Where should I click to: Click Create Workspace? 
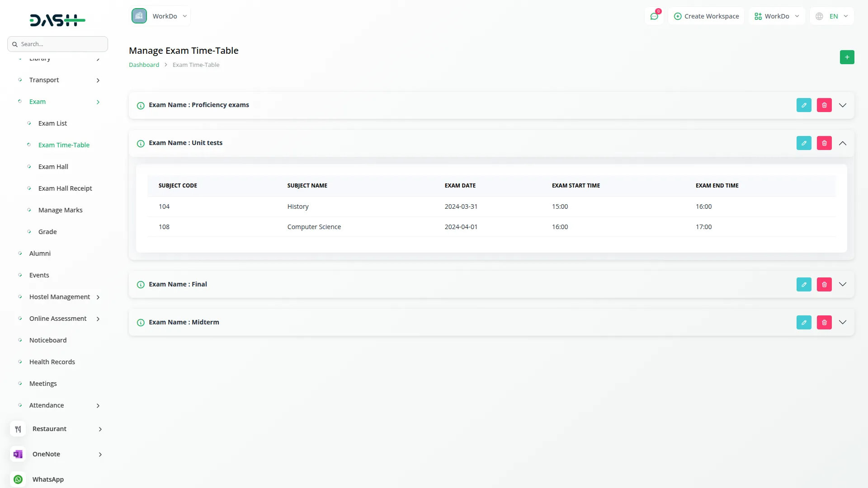click(x=706, y=16)
